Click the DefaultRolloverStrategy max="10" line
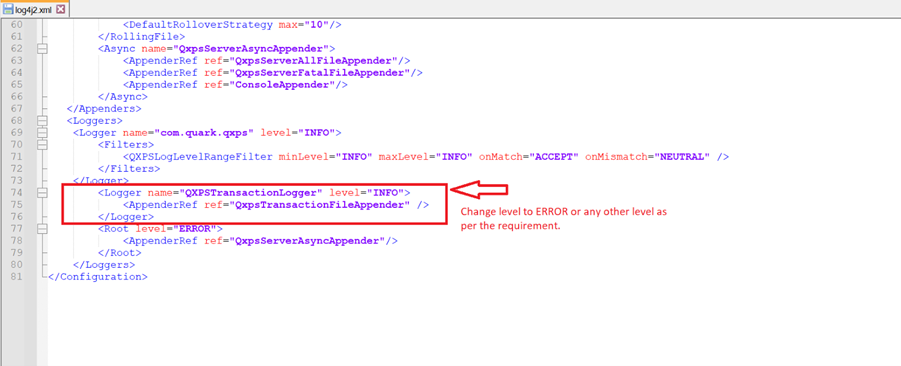 tap(232, 25)
